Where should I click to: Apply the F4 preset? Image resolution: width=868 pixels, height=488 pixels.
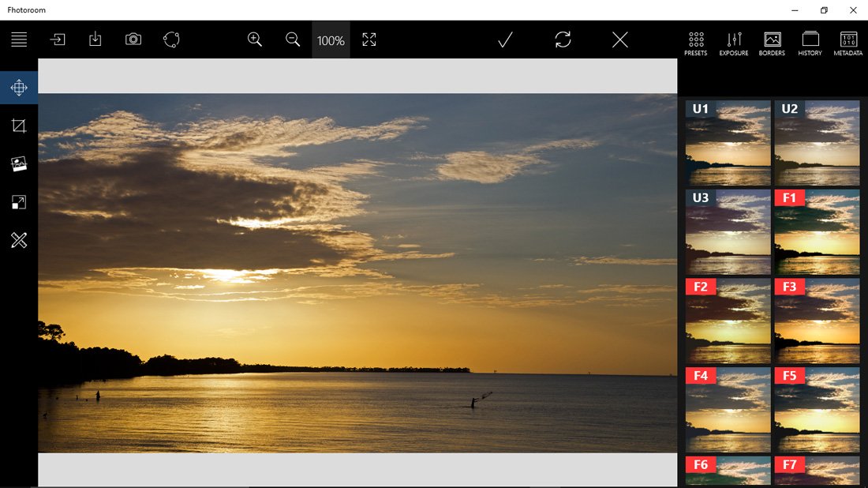point(728,410)
